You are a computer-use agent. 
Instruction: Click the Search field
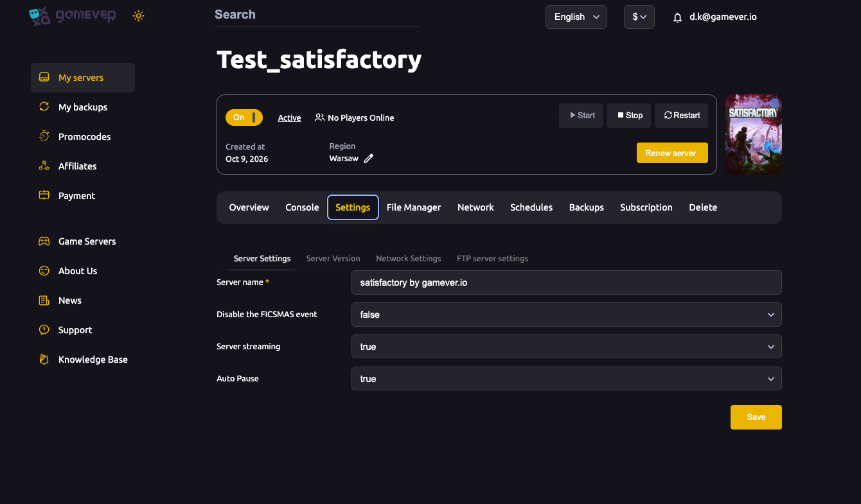(x=317, y=15)
